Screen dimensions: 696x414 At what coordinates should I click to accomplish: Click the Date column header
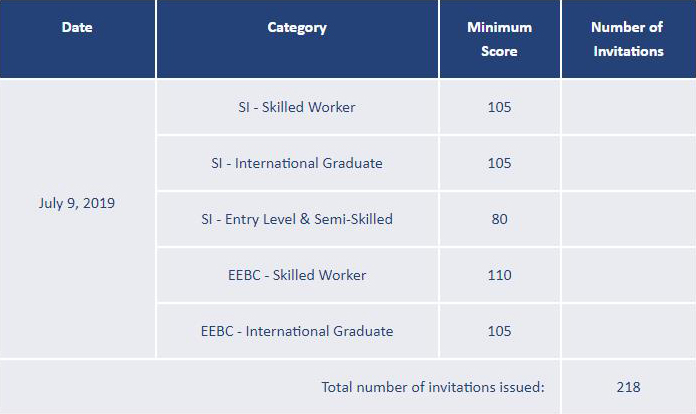pyautogui.click(x=77, y=28)
